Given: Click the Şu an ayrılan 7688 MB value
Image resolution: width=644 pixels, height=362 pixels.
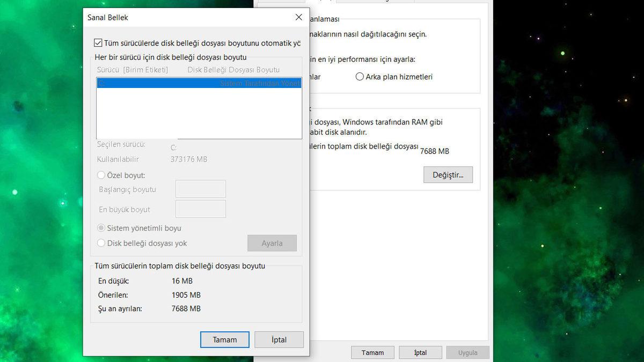Looking at the screenshot, I should 187,308.
